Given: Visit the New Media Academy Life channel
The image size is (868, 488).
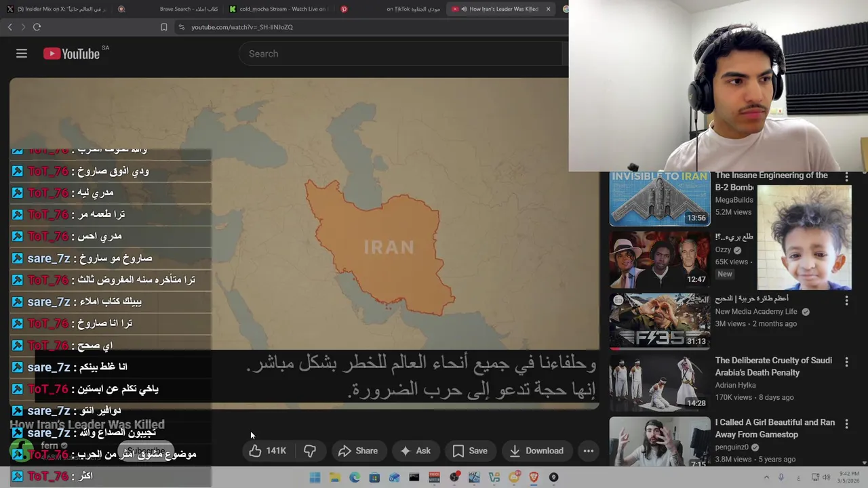Looking at the screenshot, I should tap(756, 312).
